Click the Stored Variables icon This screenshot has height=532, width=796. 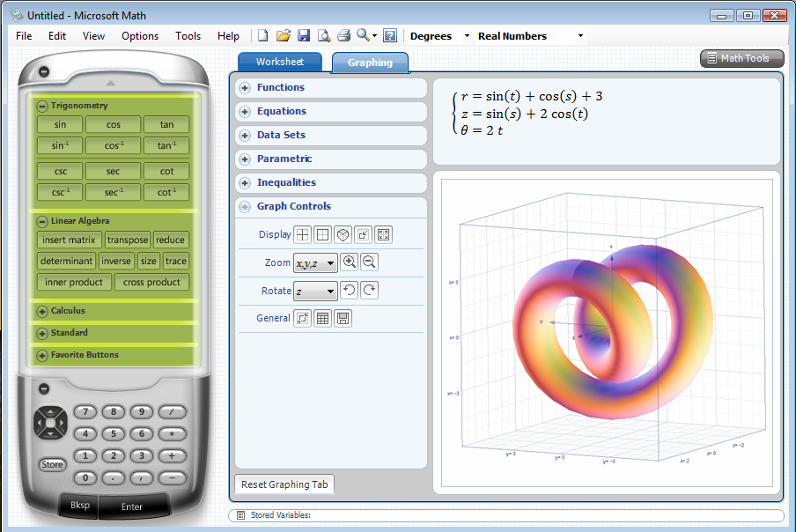[x=241, y=515]
